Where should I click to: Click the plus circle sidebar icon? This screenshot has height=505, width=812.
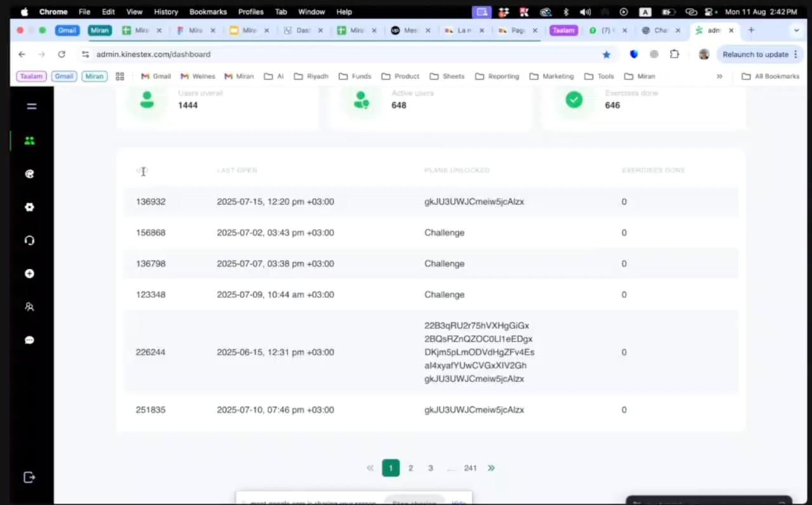[x=29, y=273]
